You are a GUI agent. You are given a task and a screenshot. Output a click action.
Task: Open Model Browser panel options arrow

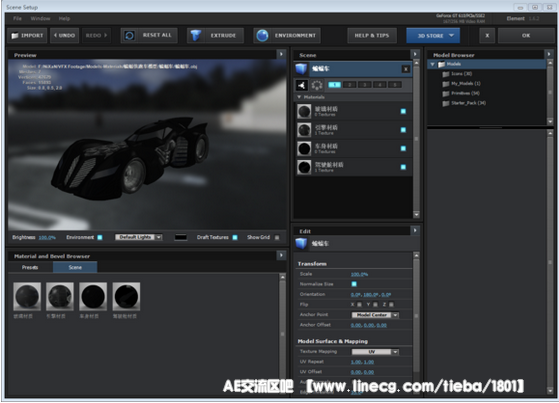(x=549, y=54)
